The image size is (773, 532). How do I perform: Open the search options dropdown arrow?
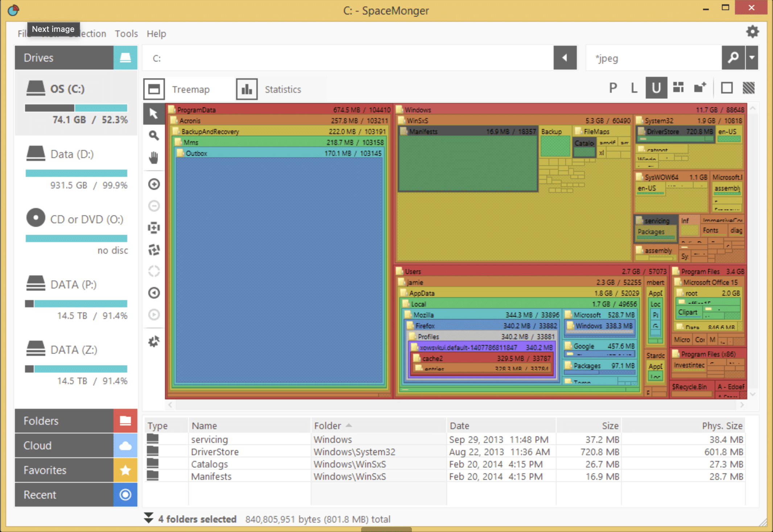click(x=751, y=58)
